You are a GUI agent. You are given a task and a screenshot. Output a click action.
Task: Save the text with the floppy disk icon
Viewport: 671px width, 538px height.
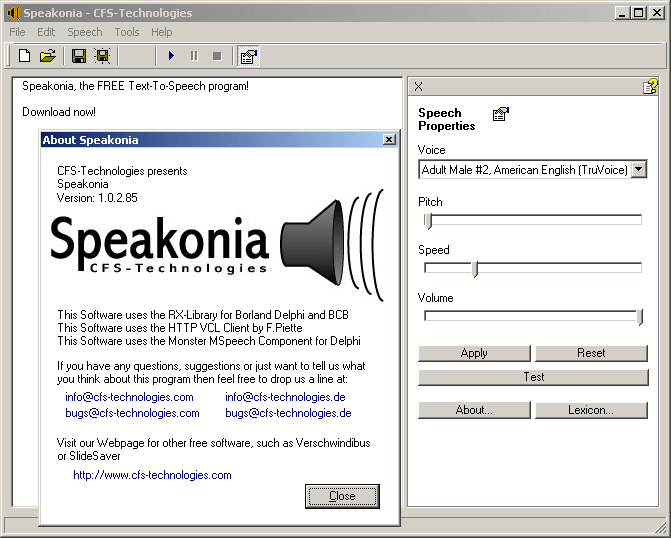coord(79,56)
